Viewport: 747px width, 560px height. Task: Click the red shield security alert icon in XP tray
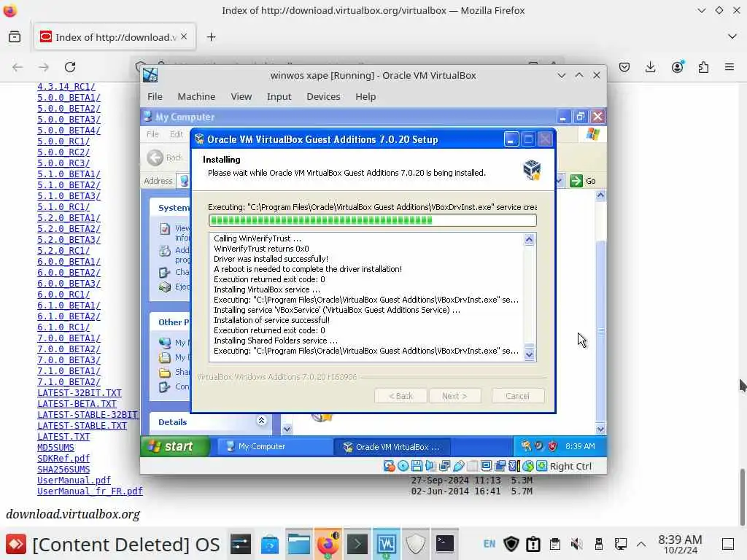tap(553, 446)
